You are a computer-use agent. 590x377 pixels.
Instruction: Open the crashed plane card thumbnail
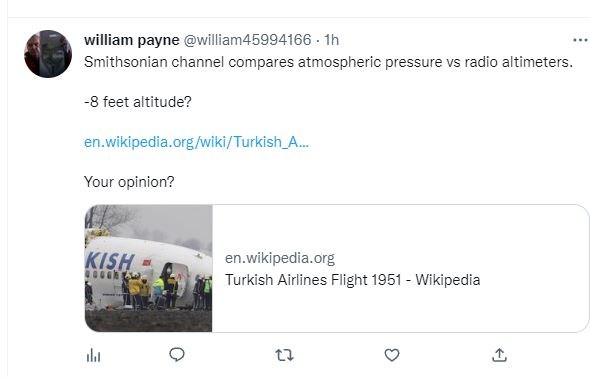click(149, 268)
